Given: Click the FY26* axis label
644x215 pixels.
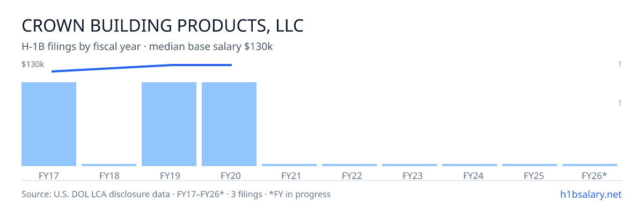Looking at the screenshot, I should pyautogui.click(x=594, y=175).
